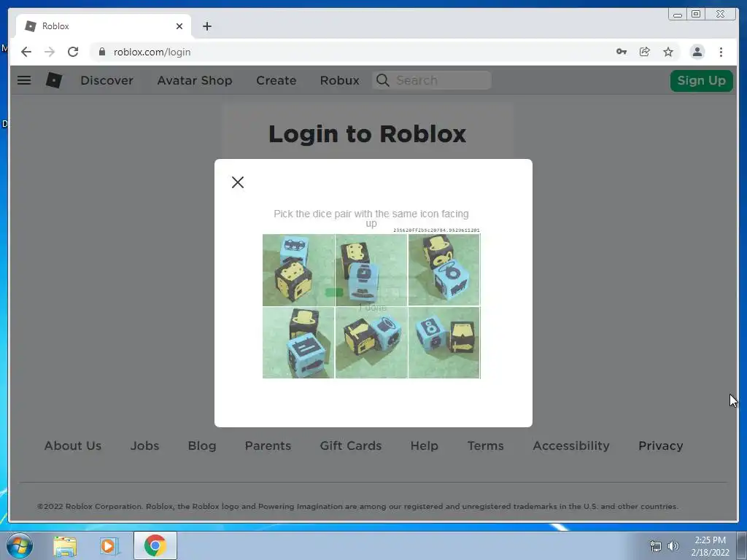747x560 pixels.
Task: Launch Windows Media Player from taskbar
Action: [109, 545]
